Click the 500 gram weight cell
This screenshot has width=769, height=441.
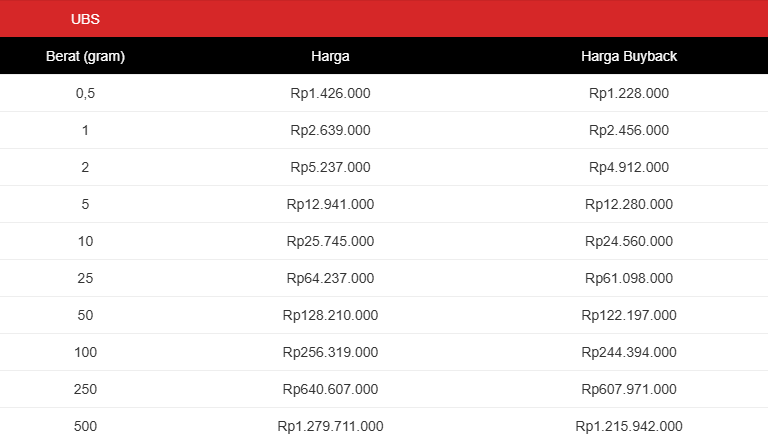pyautogui.click(x=85, y=426)
